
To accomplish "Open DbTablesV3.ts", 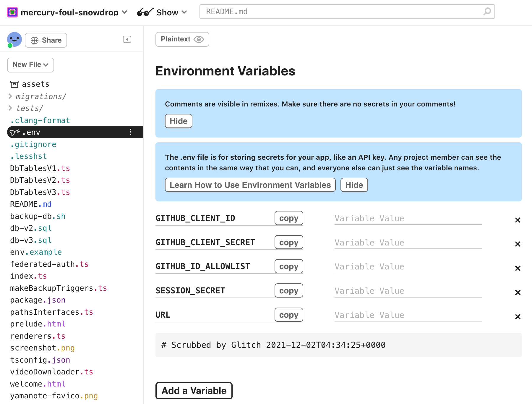I will point(40,192).
